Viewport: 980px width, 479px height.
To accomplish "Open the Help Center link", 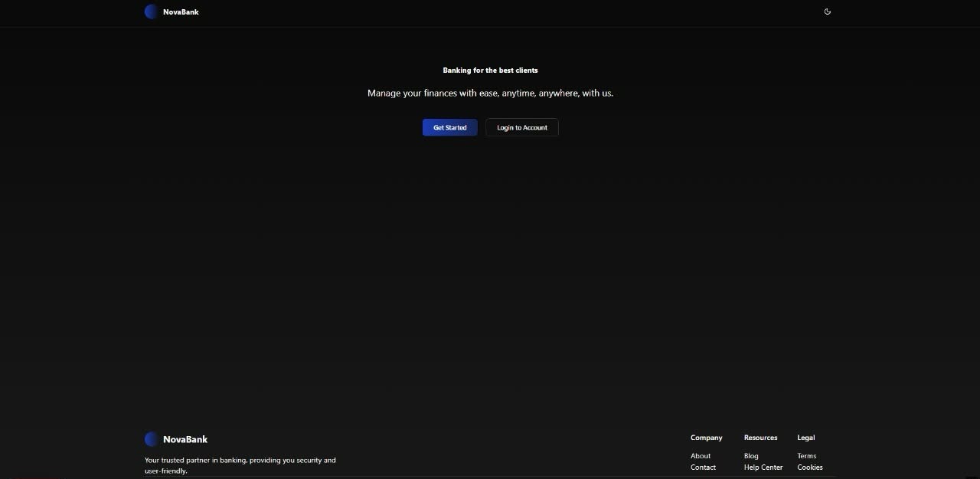I will click(x=763, y=468).
